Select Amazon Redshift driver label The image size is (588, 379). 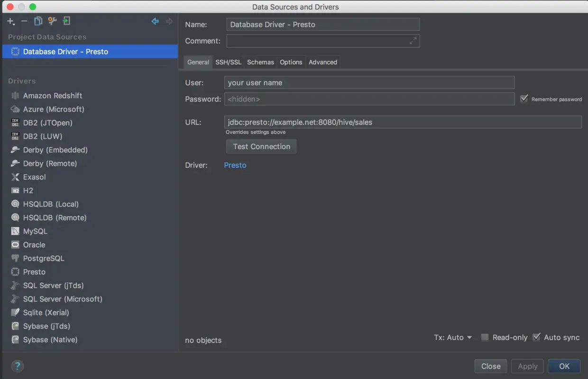[53, 96]
